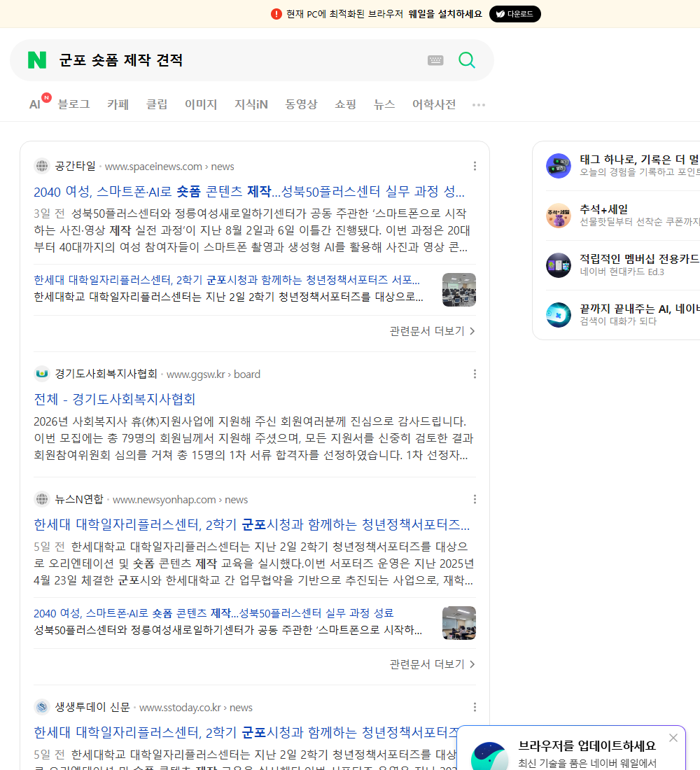The width and height of the screenshot is (700, 770).
Task: Click the www.sstoday.co.kr source link
Action: [195, 708]
